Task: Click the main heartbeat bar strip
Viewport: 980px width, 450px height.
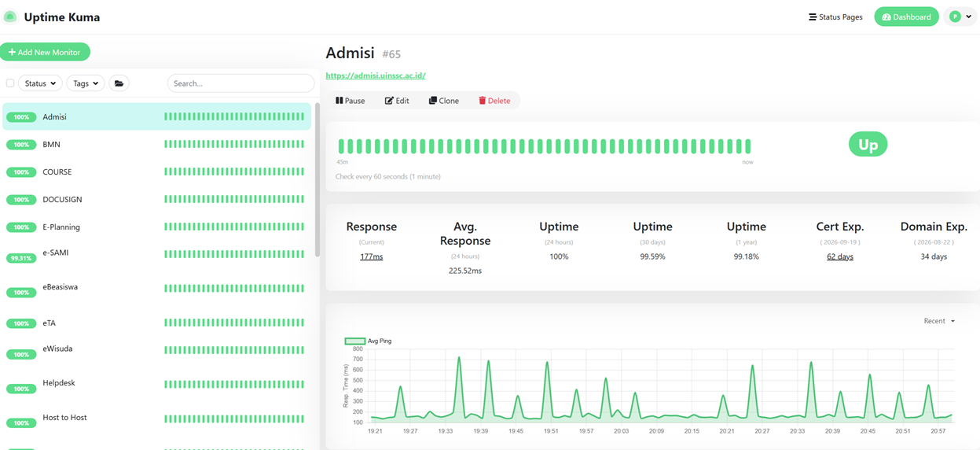Action: pyautogui.click(x=545, y=146)
